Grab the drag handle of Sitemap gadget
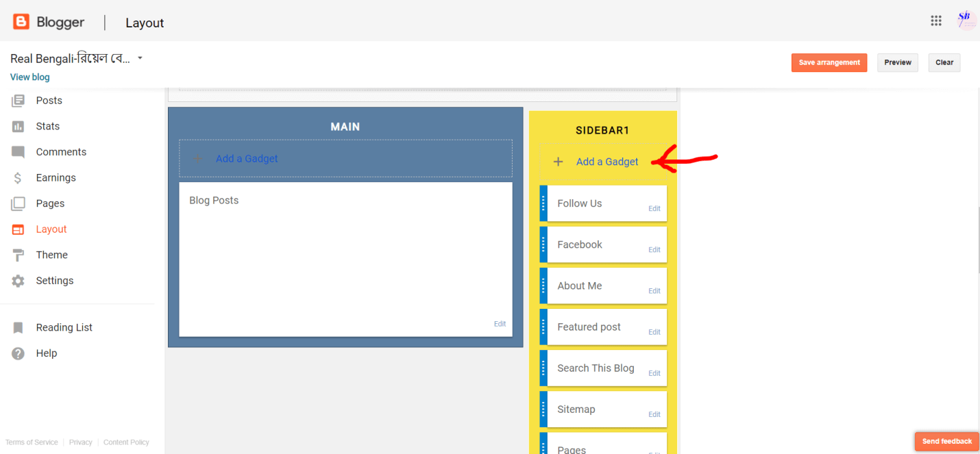The width and height of the screenshot is (980, 454). pos(543,409)
